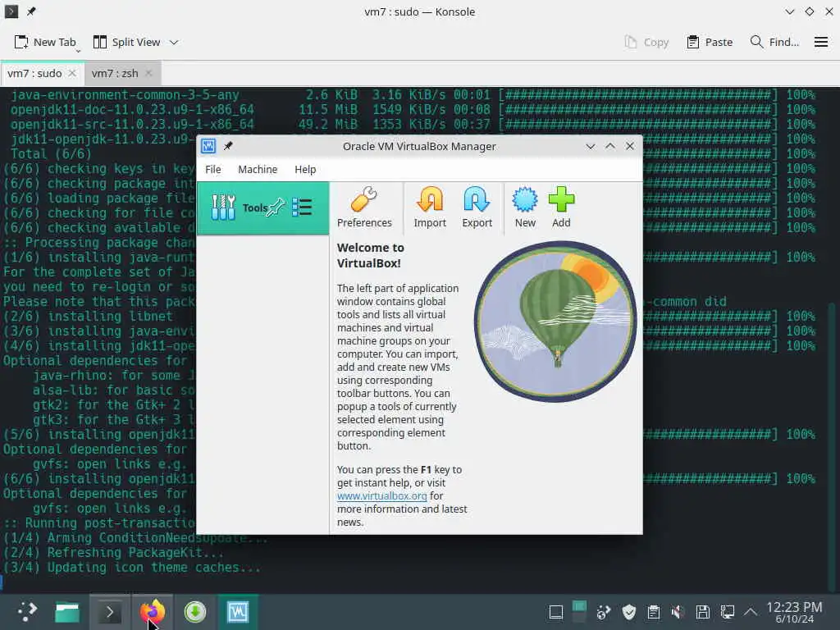The image size is (840, 630).
Task: Close the vm7 : zsh tab
Action: [x=149, y=73]
